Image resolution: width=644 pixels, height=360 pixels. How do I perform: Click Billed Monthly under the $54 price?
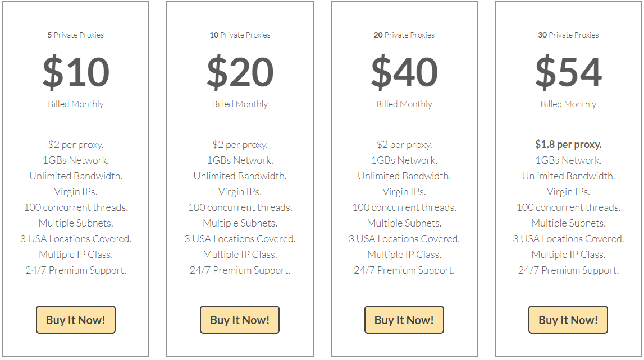point(568,104)
